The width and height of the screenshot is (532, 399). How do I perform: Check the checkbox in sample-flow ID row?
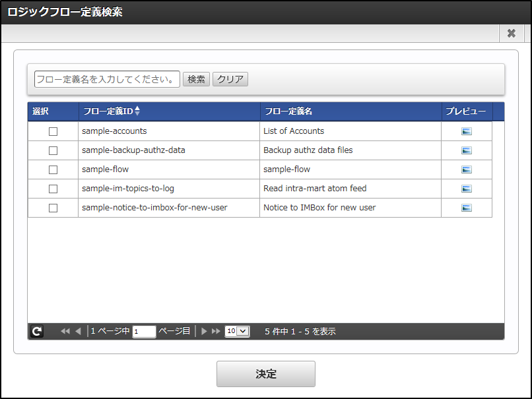53,169
